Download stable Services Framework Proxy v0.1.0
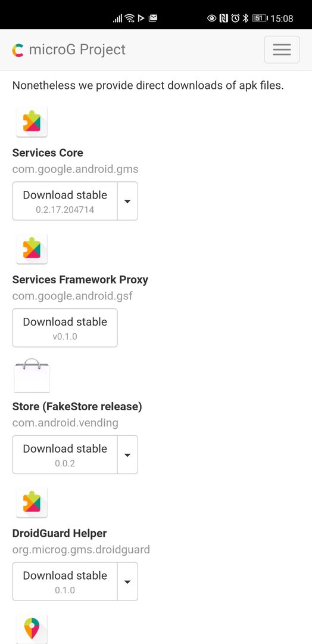Image resolution: width=312 pixels, height=644 pixels. (65, 328)
